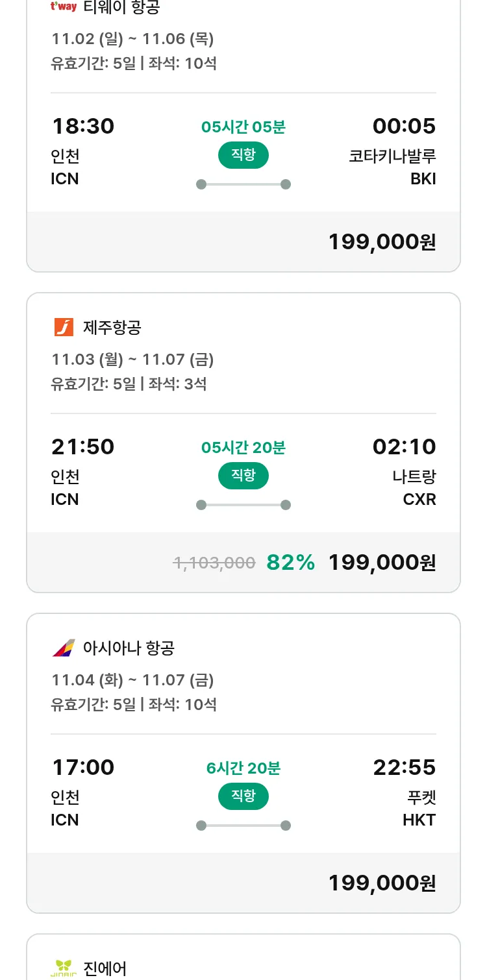The height and width of the screenshot is (980, 487).
Task: Click the 직항 badge on Nha Trang flight
Action: pos(243,476)
